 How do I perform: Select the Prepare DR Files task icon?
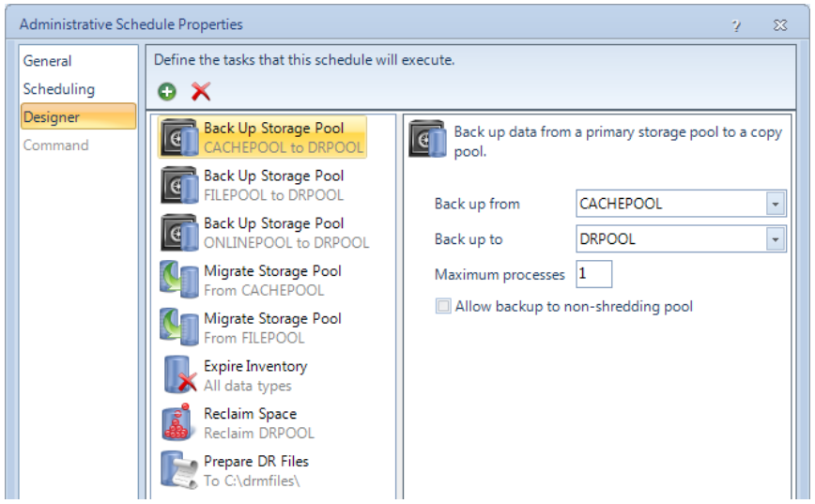[179, 471]
